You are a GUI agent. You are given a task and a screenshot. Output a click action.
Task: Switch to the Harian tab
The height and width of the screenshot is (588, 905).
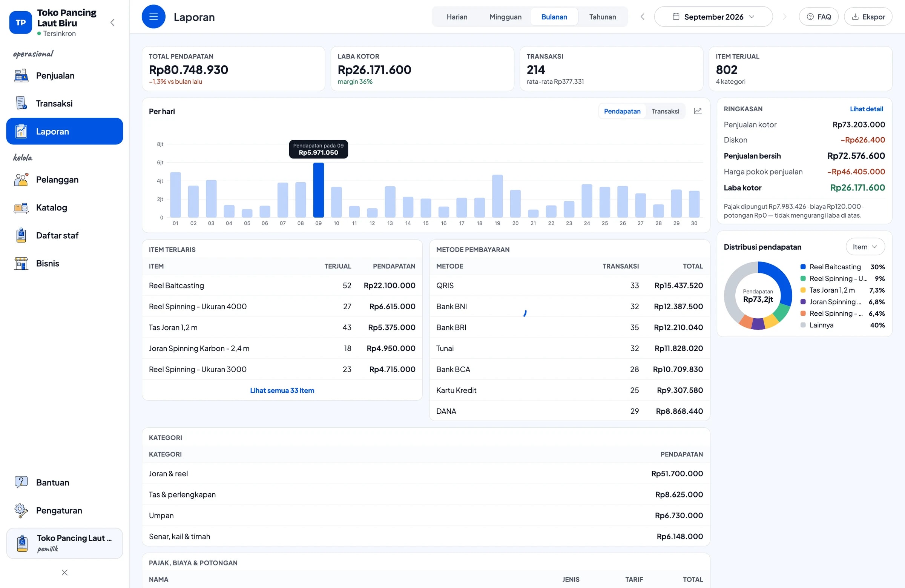coord(457,17)
